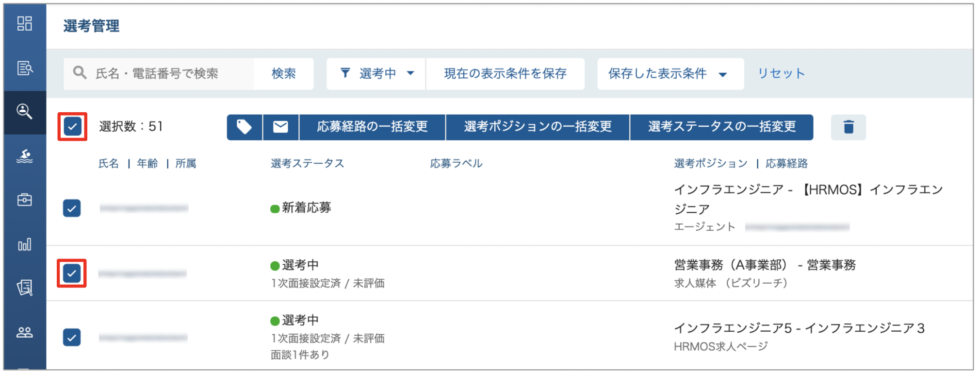This screenshot has width=980, height=375.
Task: Click the 氏名・電話番号で検索 input field
Action: [x=165, y=74]
